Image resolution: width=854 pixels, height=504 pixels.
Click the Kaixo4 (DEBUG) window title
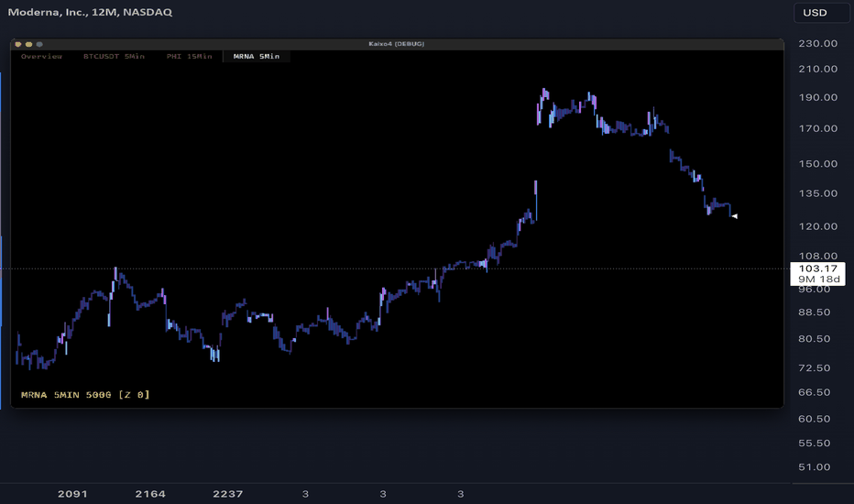(x=397, y=44)
